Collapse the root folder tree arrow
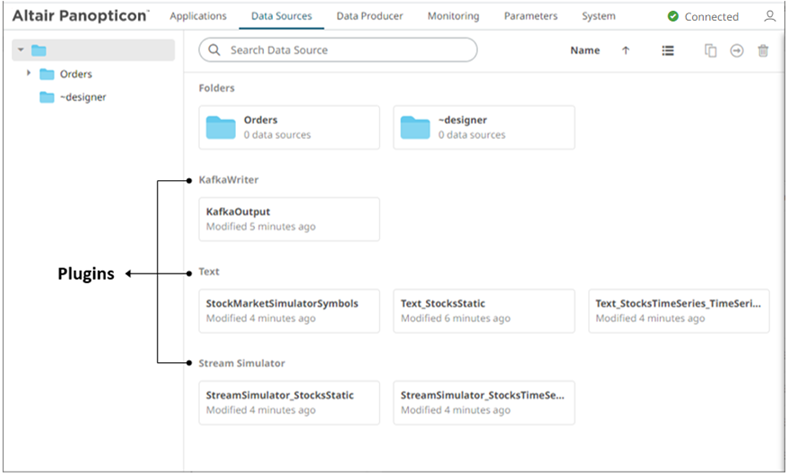 coord(20,50)
